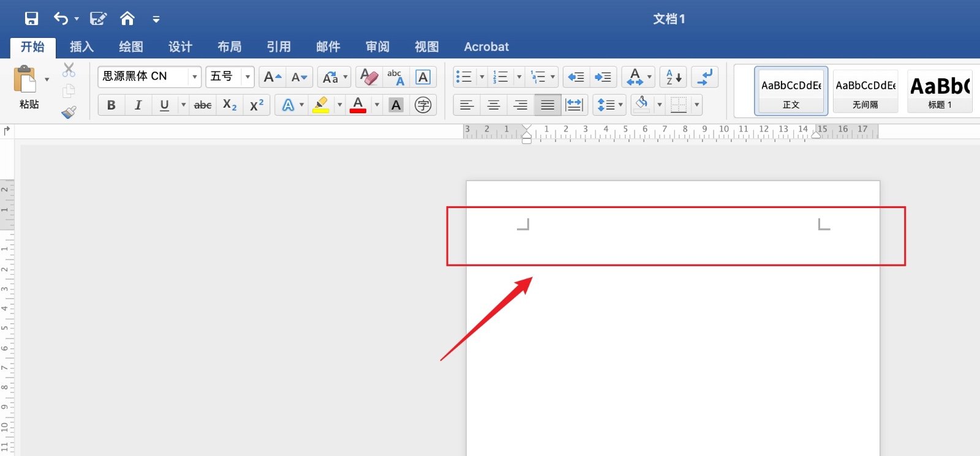Open the 插入 ribbon tab
The height and width of the screenshot is (456, 980).
[x=81, y=47]
